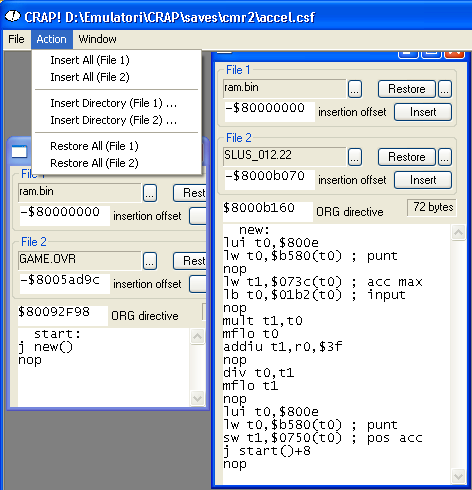Click partially visible Restore beside ram.bin, left window
Image resolution: width=472 pixels, height=490 pixels.
(190, 193)
